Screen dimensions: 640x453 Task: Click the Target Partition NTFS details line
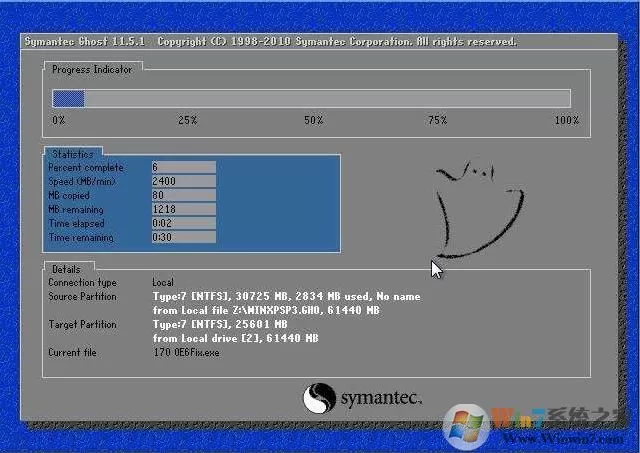[220, 324]
